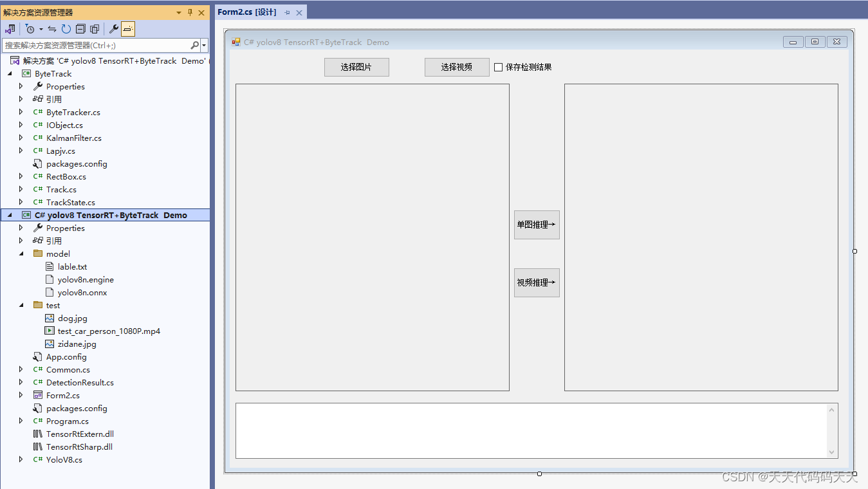Click the Collapse All icon

[82, 28]
